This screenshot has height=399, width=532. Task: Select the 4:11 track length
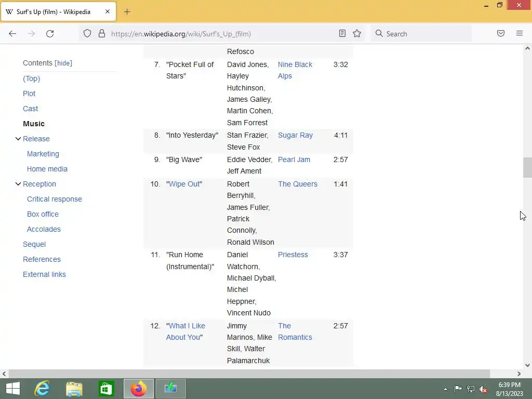pos(341,136)
